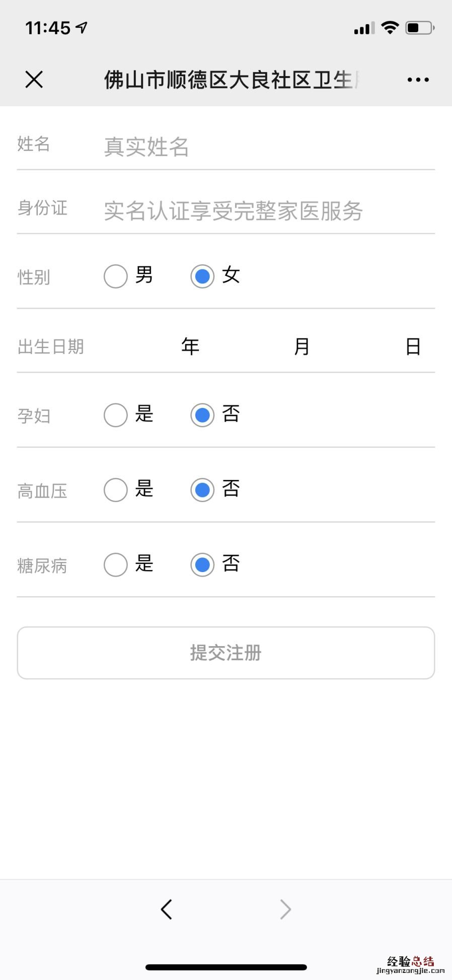452x980 pixels.
Task: Focus the 真实姓名 name input field
Action: coord(267,147)
